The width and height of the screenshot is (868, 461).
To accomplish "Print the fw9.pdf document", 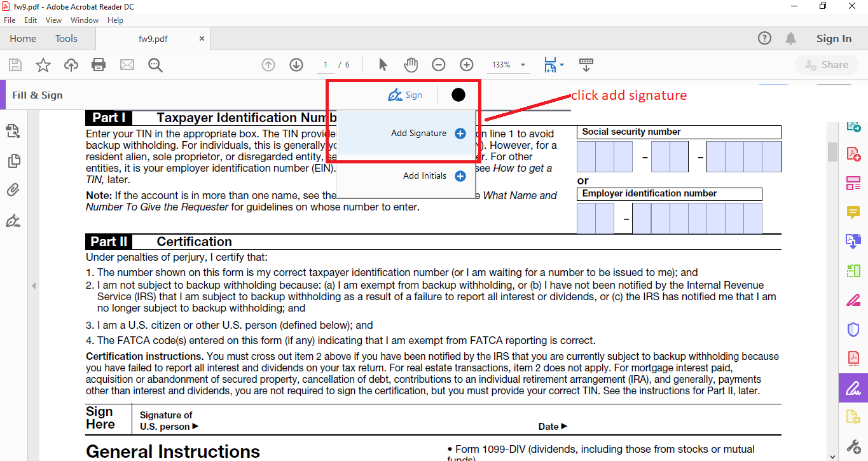I will point(99,65).
